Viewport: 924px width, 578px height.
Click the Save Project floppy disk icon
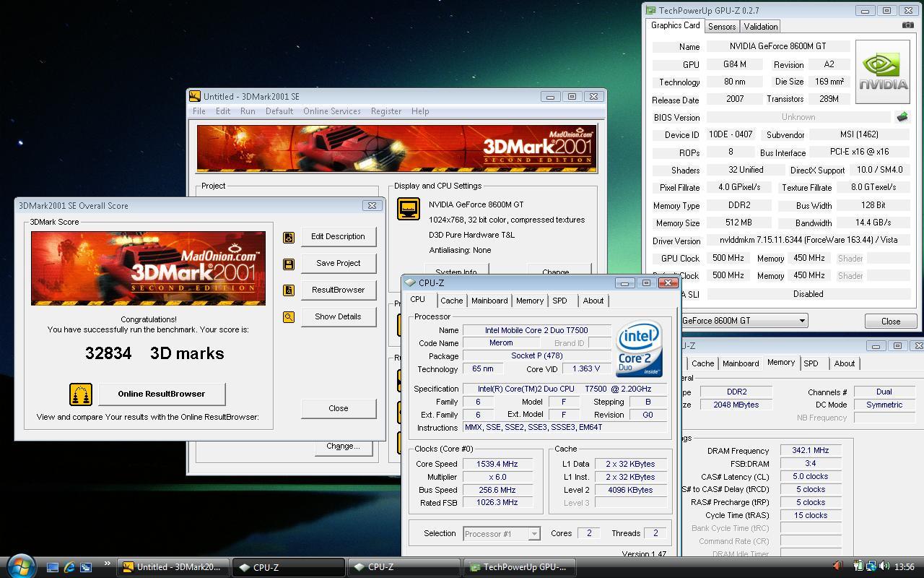tap(289, 264)
